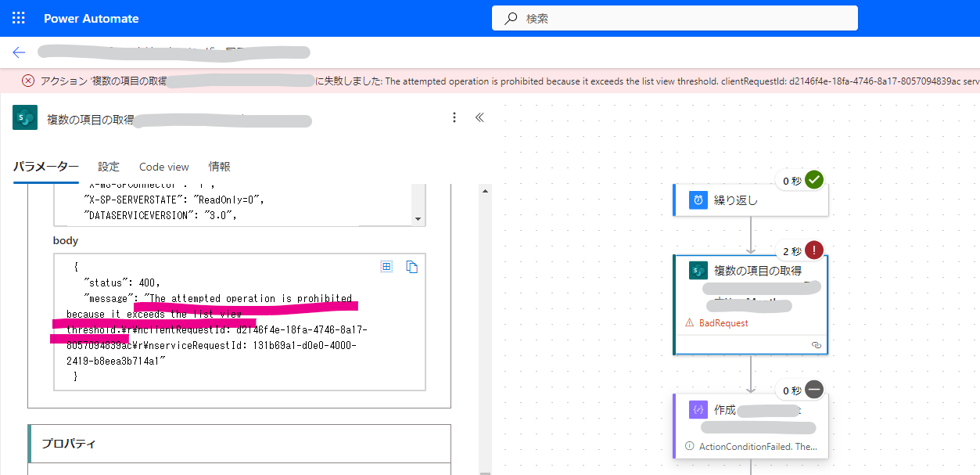
Task: Open the panel's three-dot more menu
Action: pyautogui.click(x=454, y=117)
